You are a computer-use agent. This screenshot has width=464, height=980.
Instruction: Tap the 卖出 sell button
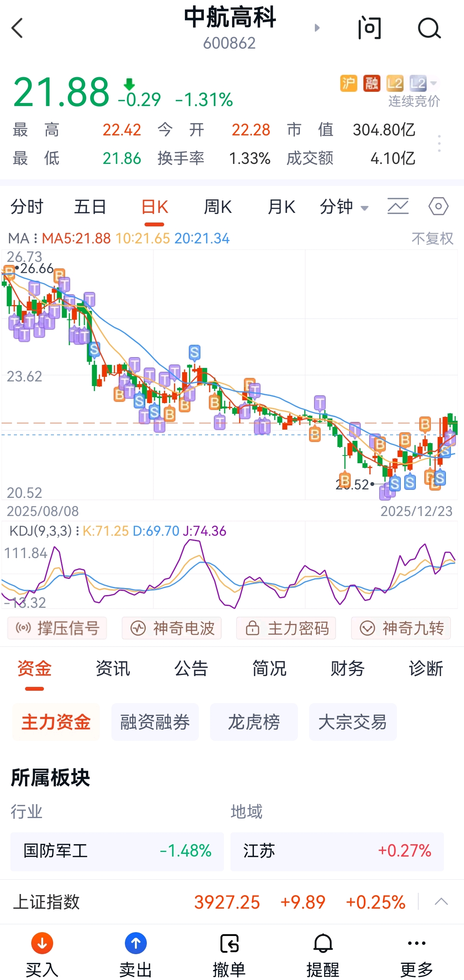136,955
